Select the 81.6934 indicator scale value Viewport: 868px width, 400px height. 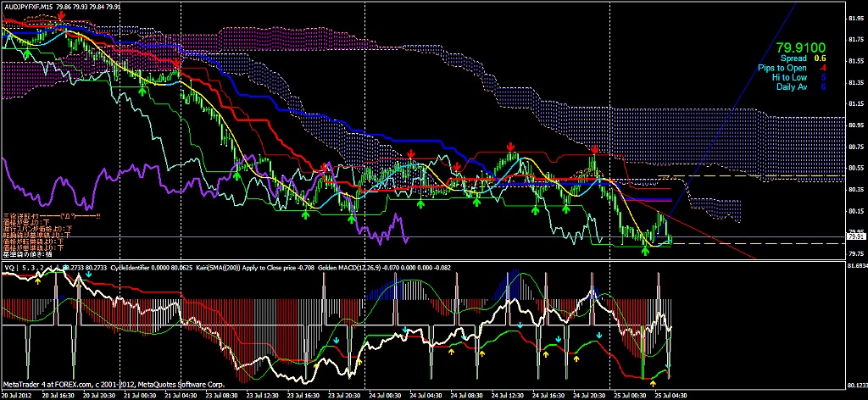click(856, 265)
